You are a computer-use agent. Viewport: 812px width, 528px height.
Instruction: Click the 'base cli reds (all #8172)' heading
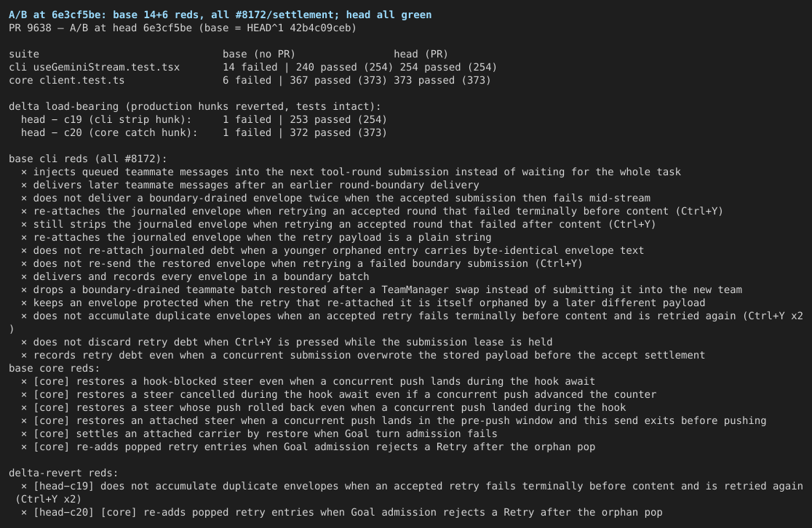[x=88, y=159]
